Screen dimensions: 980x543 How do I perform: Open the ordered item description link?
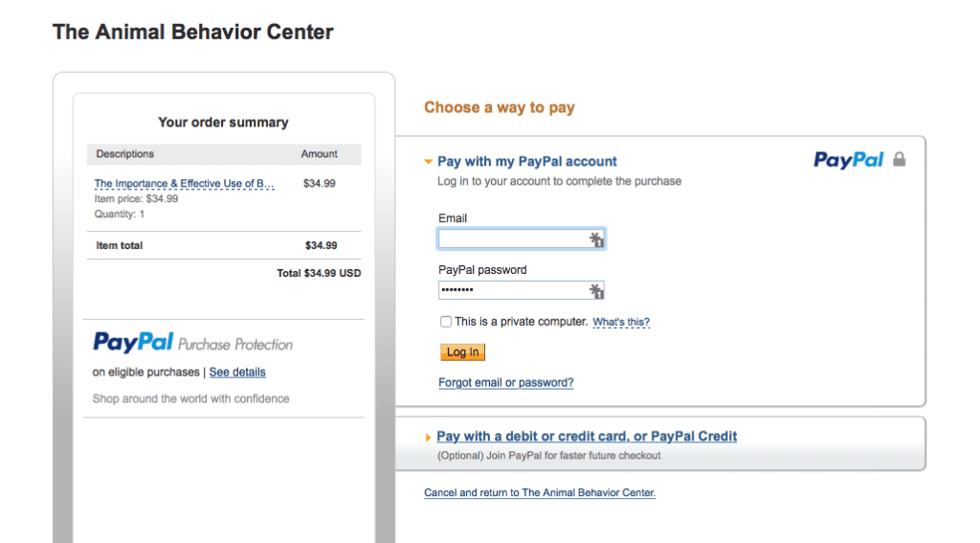pos(185,184)
